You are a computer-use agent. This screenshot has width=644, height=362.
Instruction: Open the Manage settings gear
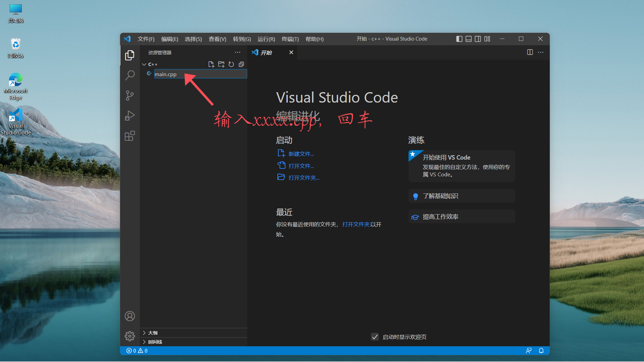[129, 336]
